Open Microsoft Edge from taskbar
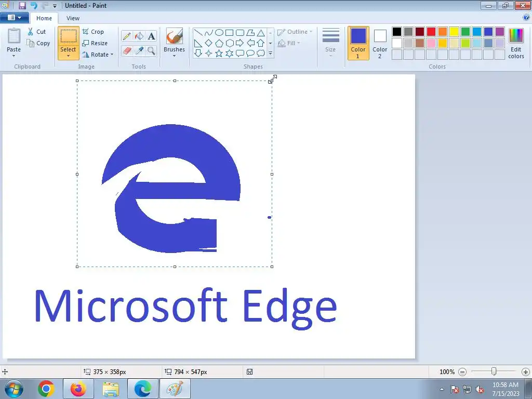Image resolution: width=532 pixels, height=399 pixels. (x=143, y=389)
